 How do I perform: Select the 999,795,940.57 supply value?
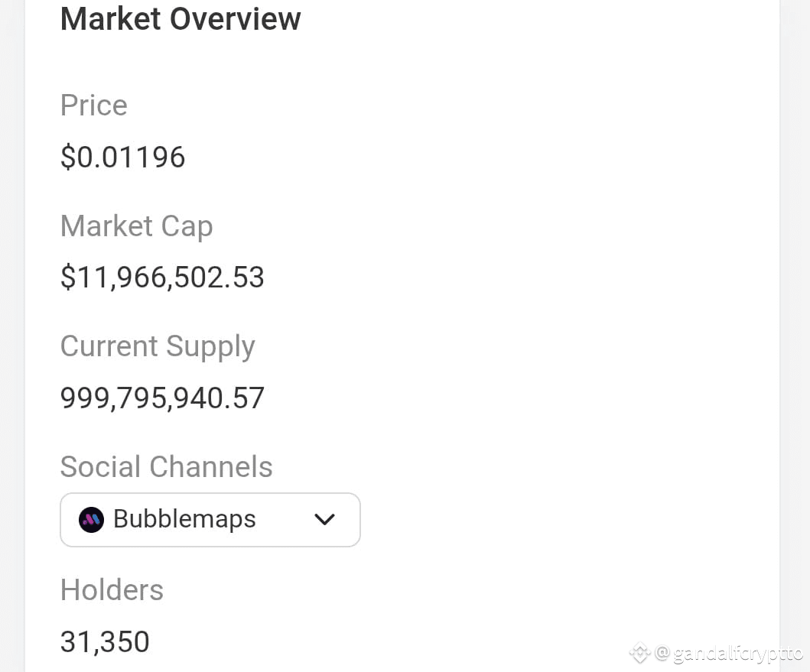click(162, 398)
